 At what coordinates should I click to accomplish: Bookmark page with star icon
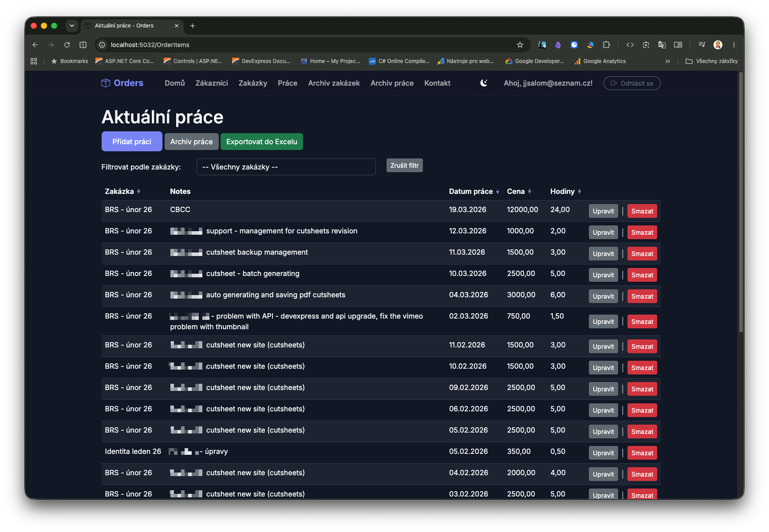520,45
